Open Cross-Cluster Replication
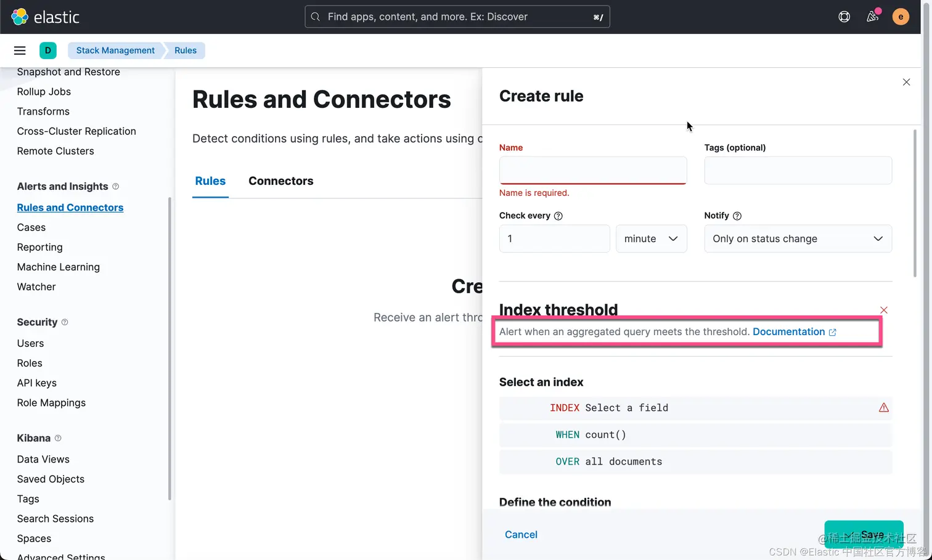The width and height of the screenshot is (932, 560). click(76, 131)
